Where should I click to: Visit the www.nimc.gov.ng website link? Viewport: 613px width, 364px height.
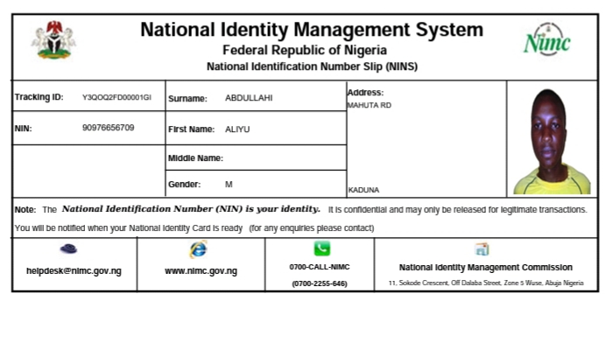click(201, 271)
